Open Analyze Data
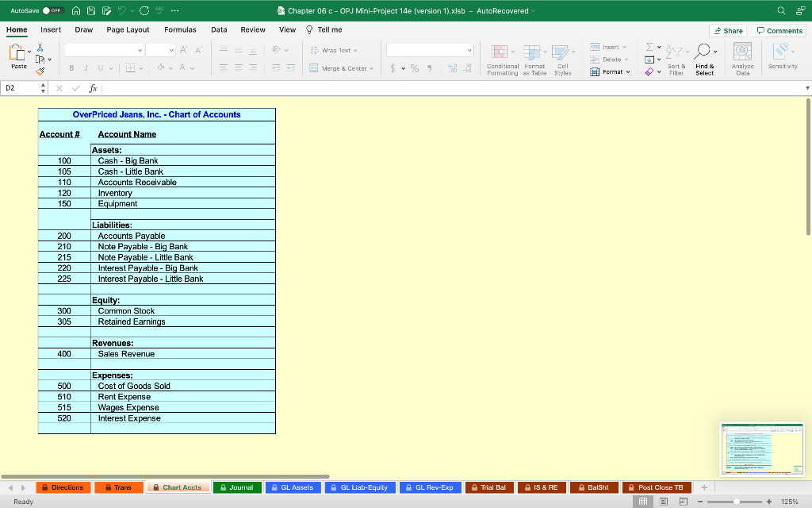812x508 pixels. click(742, 59)
